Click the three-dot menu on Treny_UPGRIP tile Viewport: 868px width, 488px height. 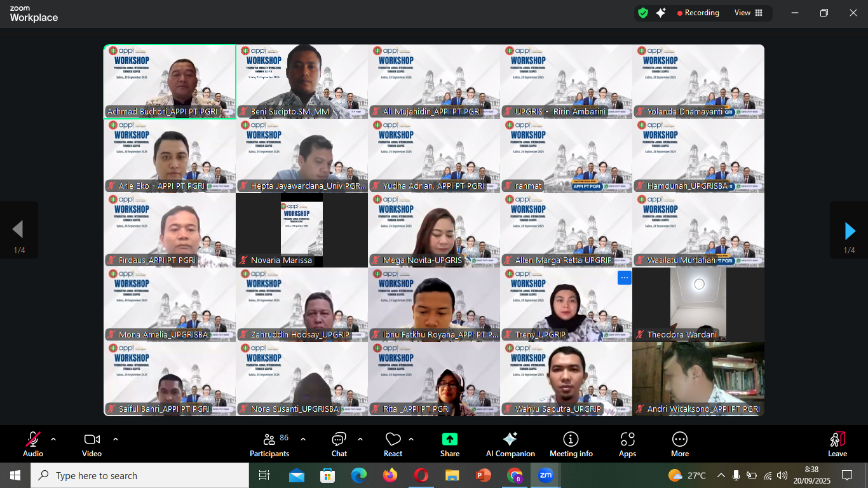625,277
